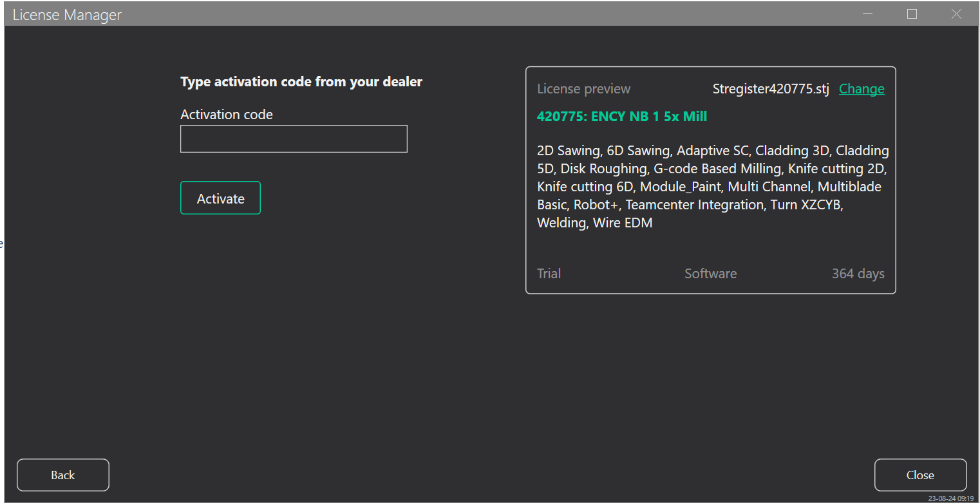Click the Software label in the license card
The image size is (980, 503).
710,274
